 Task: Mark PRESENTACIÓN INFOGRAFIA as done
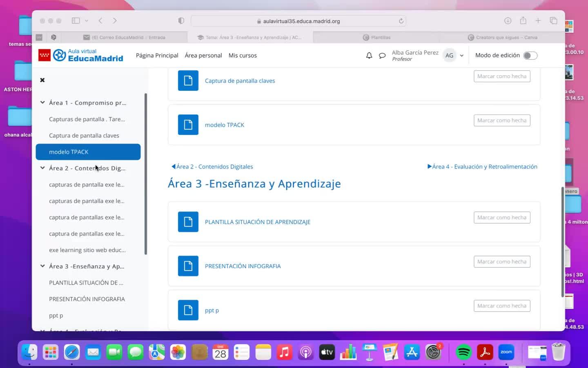pos(502,262)
